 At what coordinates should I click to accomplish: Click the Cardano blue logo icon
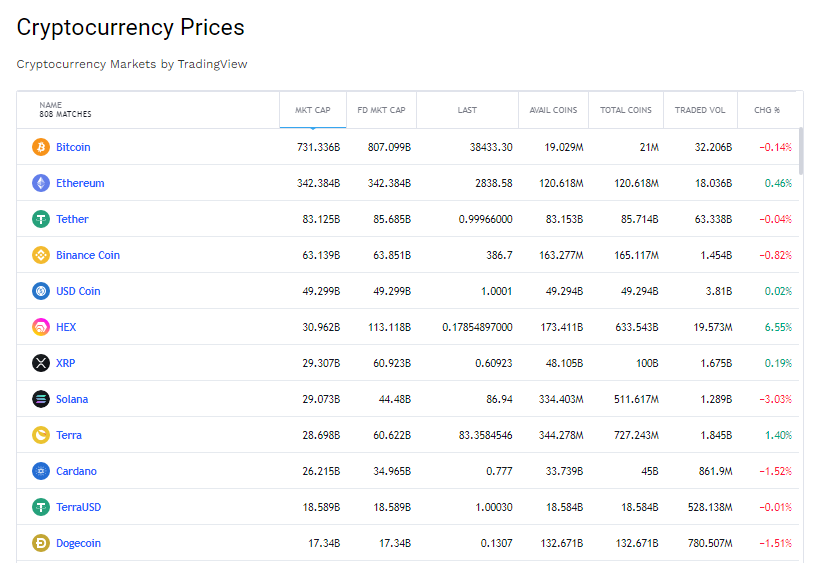tap(41, 471)
